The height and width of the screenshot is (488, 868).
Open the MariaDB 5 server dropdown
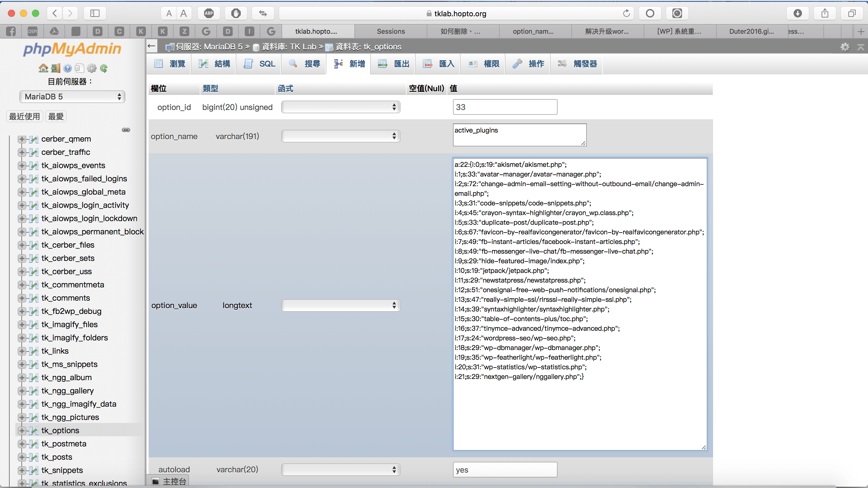click(72, 97)
